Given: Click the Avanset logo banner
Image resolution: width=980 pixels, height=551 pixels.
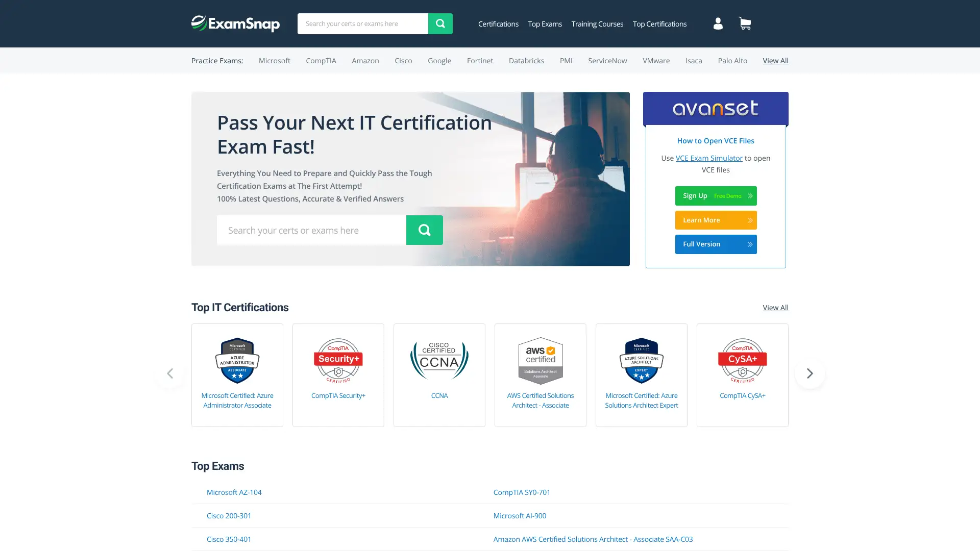Looking at the screenshot, I should point(716,108).
